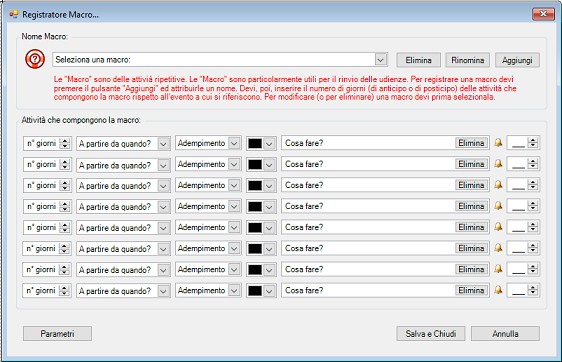Viewport: 562px width, 362px height.
Task: Open the black color picker in the eighth row
Action: click(269, 291)
